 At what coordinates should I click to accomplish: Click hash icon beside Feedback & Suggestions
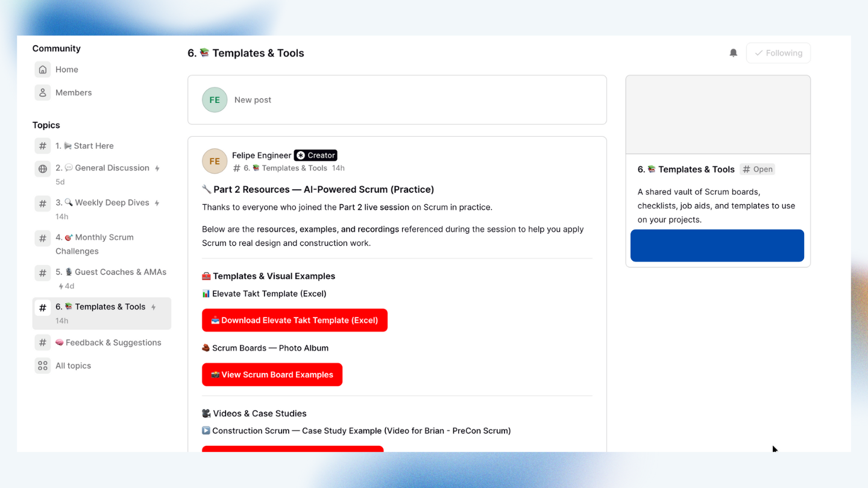point(43,343)
